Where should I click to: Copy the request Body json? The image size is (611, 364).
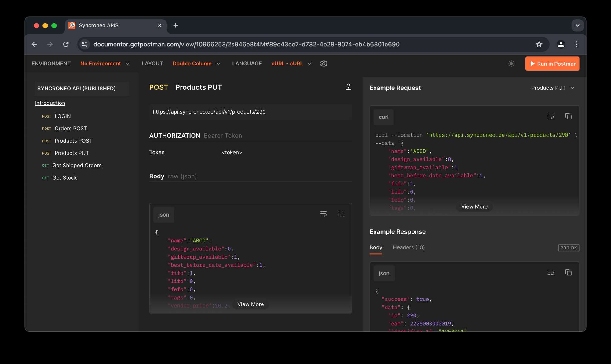coord(341,214)
